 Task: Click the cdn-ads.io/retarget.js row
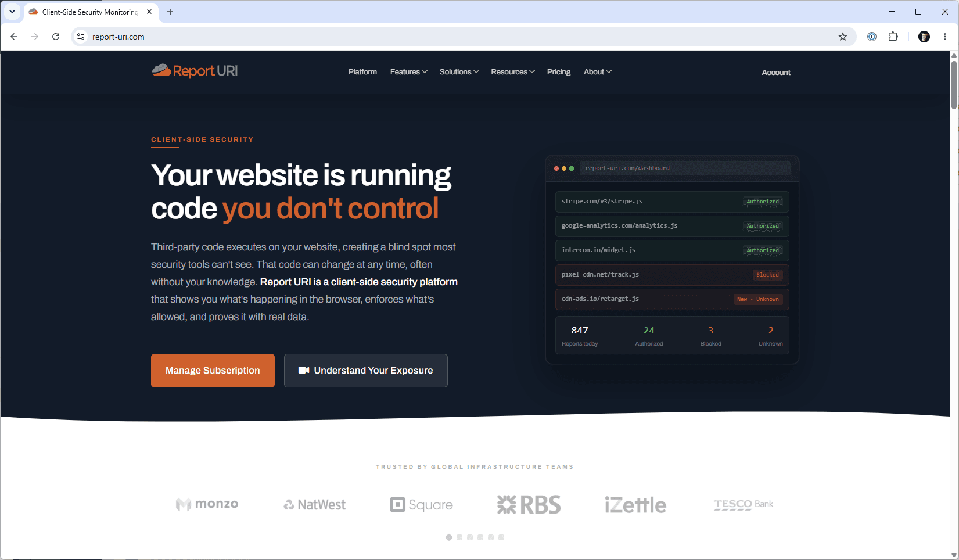[672, 299]
